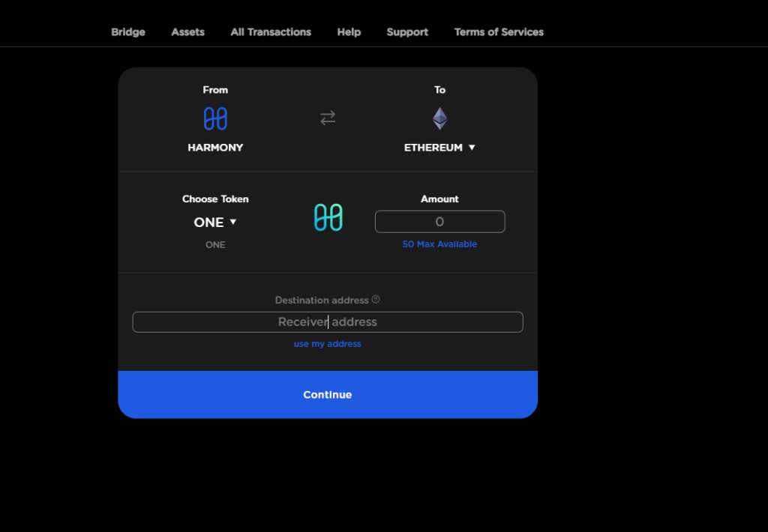The height and width of the screenshot is (532, 768).
Task: Click the ONE label under Choose Token
Action: click(215, 244)
